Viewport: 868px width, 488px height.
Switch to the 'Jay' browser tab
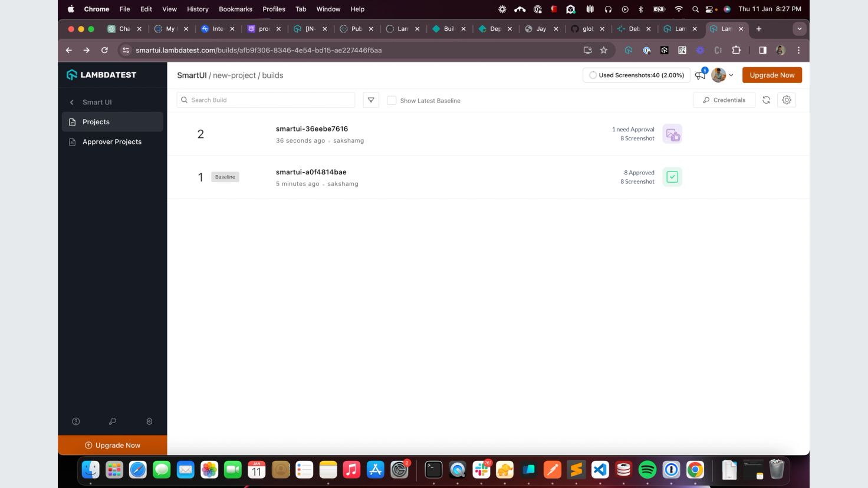540,28
